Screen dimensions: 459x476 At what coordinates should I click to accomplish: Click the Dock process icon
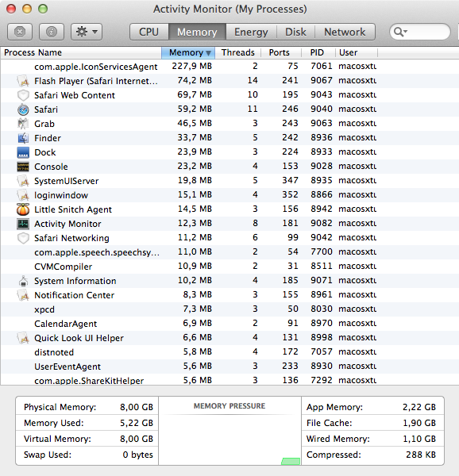[23, 152]
